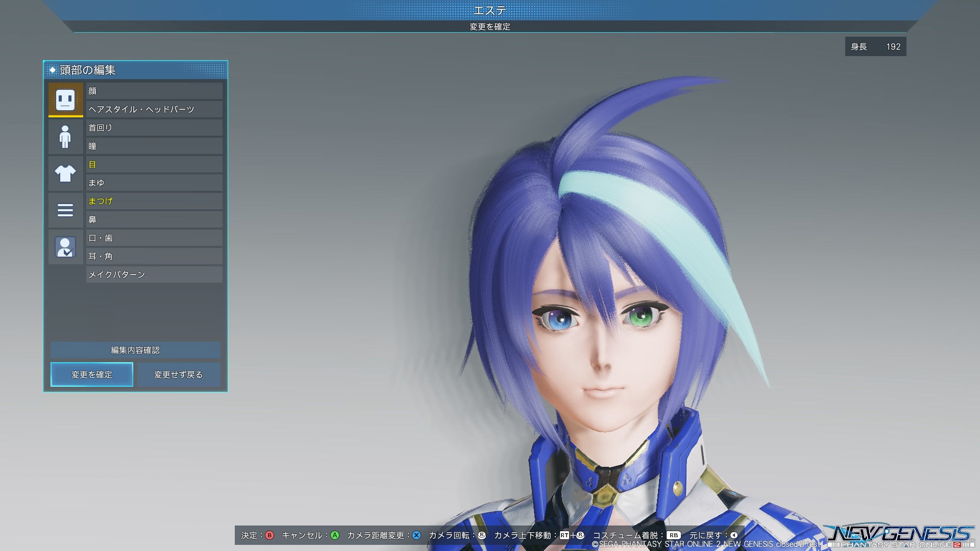Click the カメラ距離変更 hint text
The height and width of the screenshot is (551, 980).
[377, 535]
